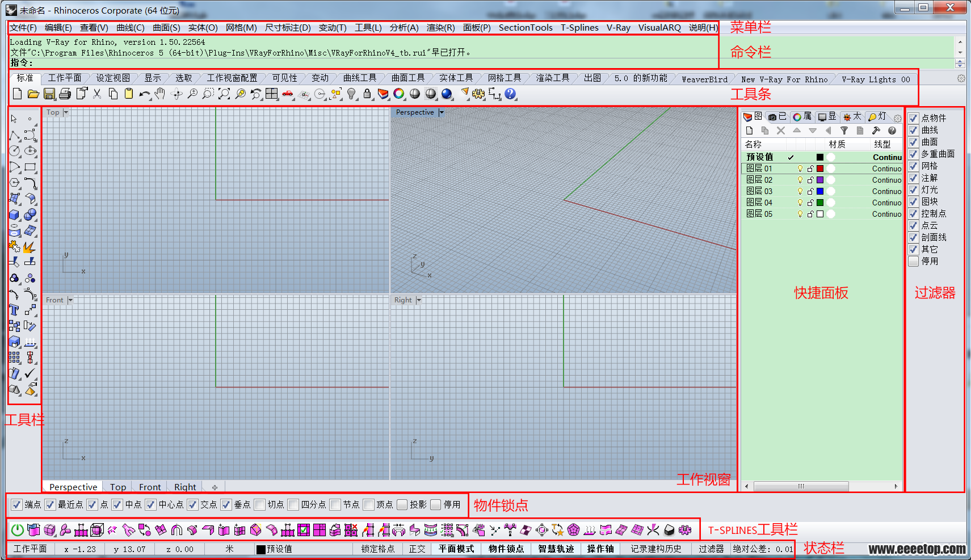
Task: Select the Rectangle tool in left toolbar
Action: (30, 167)
